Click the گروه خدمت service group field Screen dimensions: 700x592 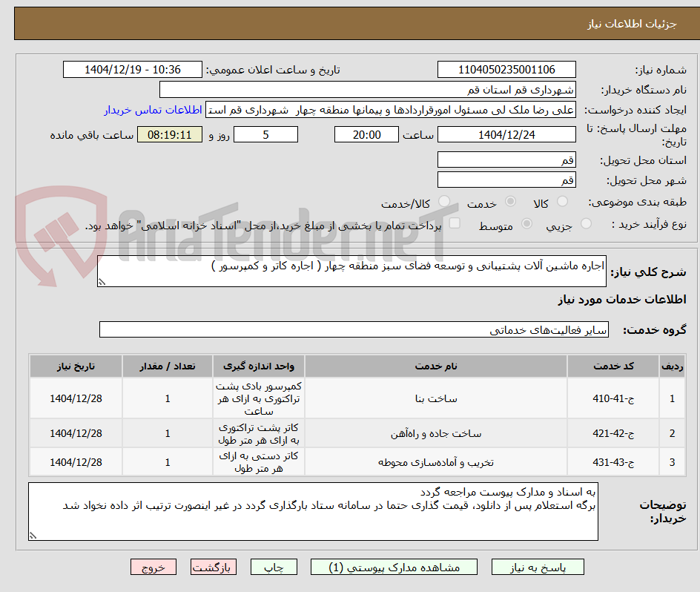pos(354,329)
